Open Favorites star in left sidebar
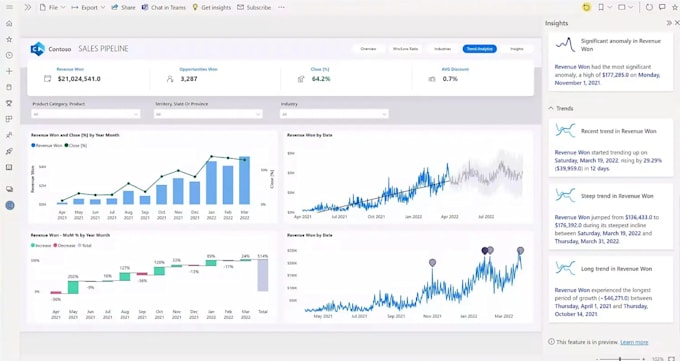Image resolution: width=680 pixels, height=361 pixels. 9,39
